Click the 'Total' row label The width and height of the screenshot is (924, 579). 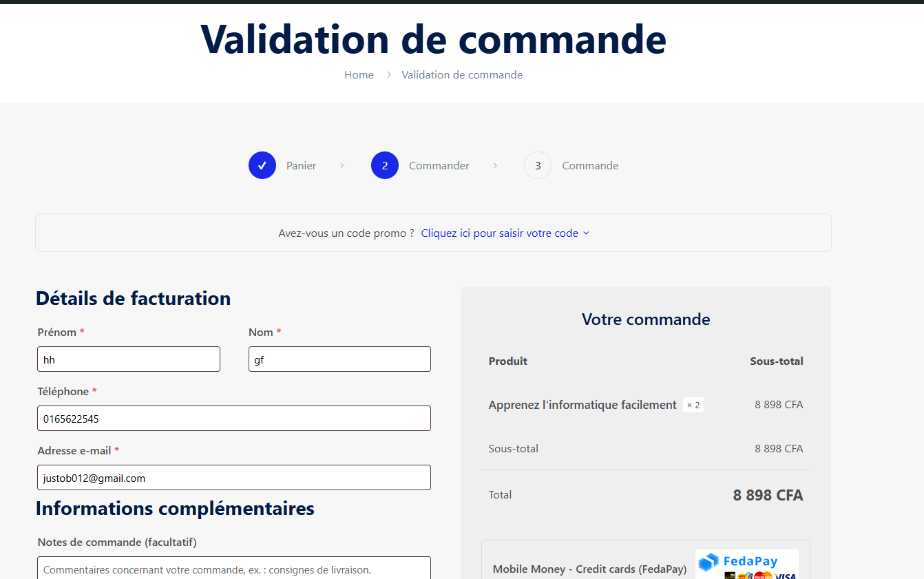(500, 494)
